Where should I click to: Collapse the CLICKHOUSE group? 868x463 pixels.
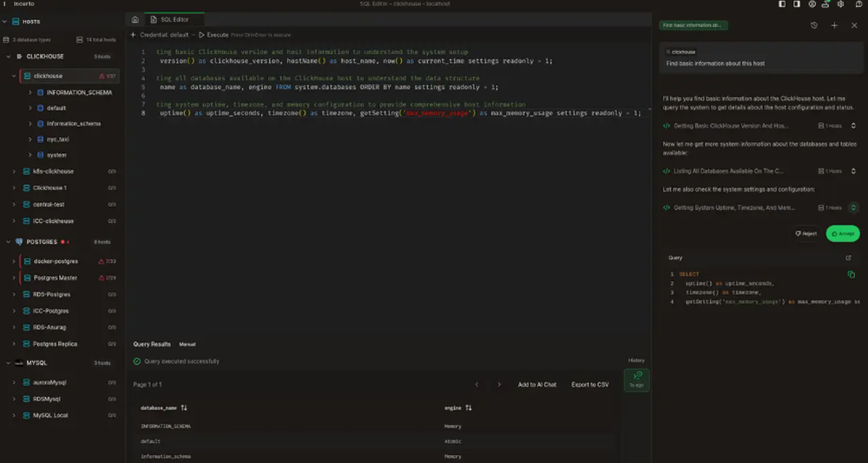[9, 56]
